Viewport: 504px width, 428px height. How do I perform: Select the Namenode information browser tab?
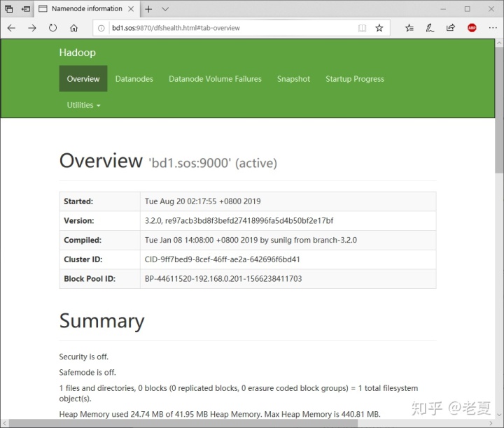click(x=87, y=8)
